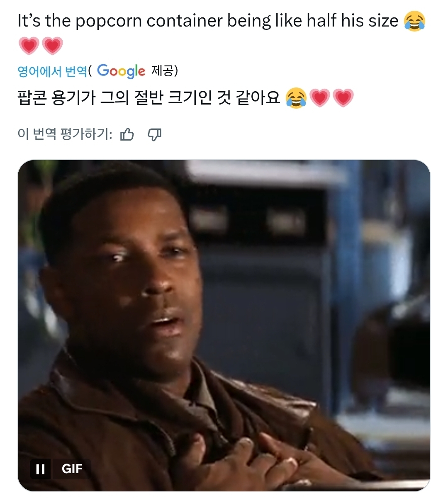Click the word '팝콘' in the translation
The image size is (448, 498).
(32, 98)
